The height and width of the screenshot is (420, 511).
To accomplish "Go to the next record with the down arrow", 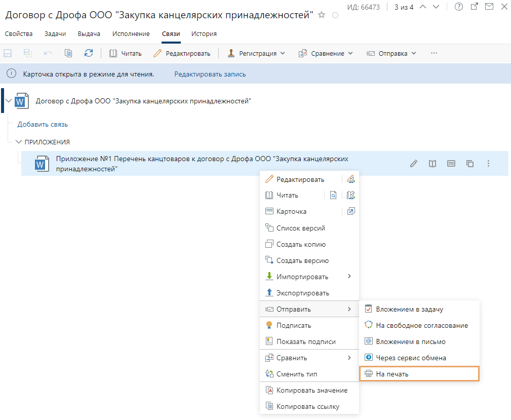I will click(x=436, y=7).
